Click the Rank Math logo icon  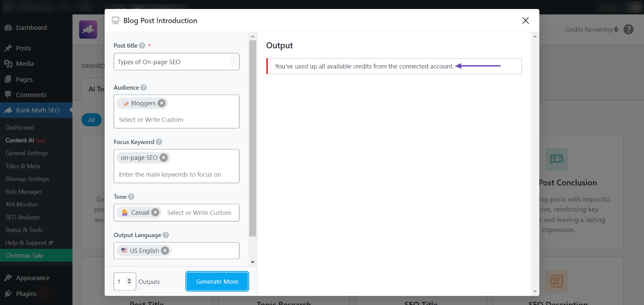[x=88, y=29]
